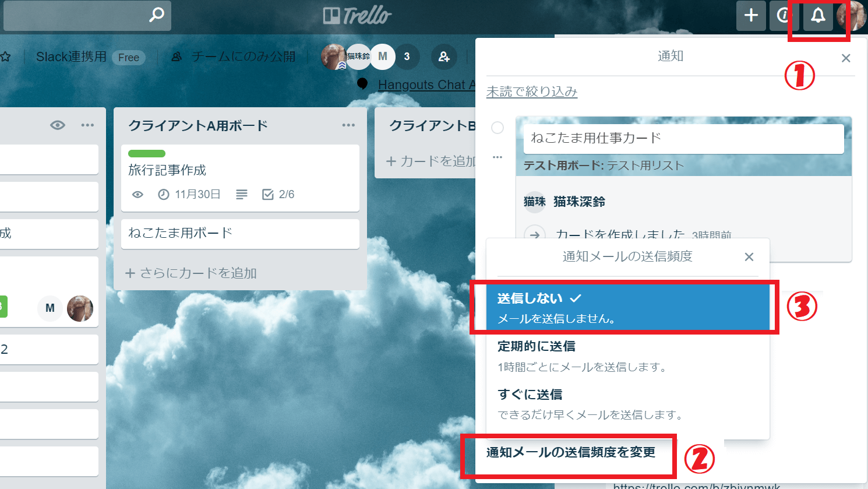Screen dimensions: 868x489
Task: Click the notifications bell icon
Action: pos(818,16)
